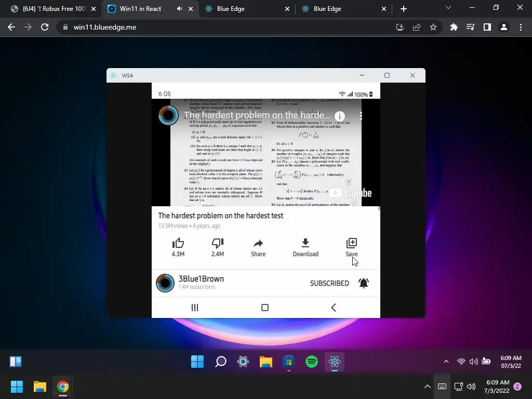
Task: Open 3Blue1Brown channel avatar below video
Action: (x=165, y=283)
